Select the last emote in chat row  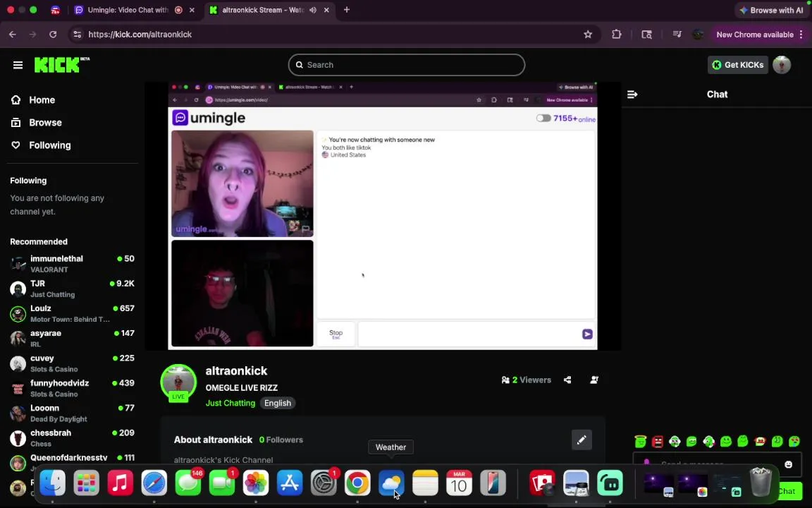[x=794, y=441]
